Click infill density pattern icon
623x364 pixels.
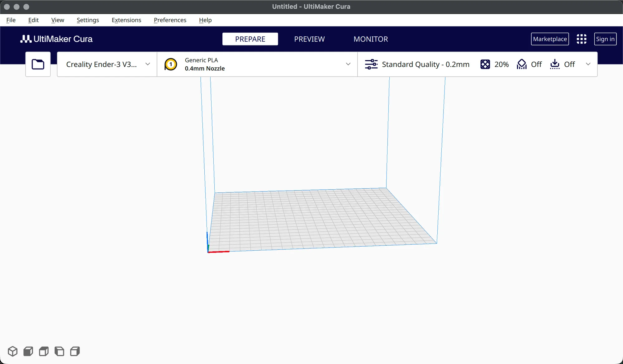pyautogui.click(x=485, y=64)
